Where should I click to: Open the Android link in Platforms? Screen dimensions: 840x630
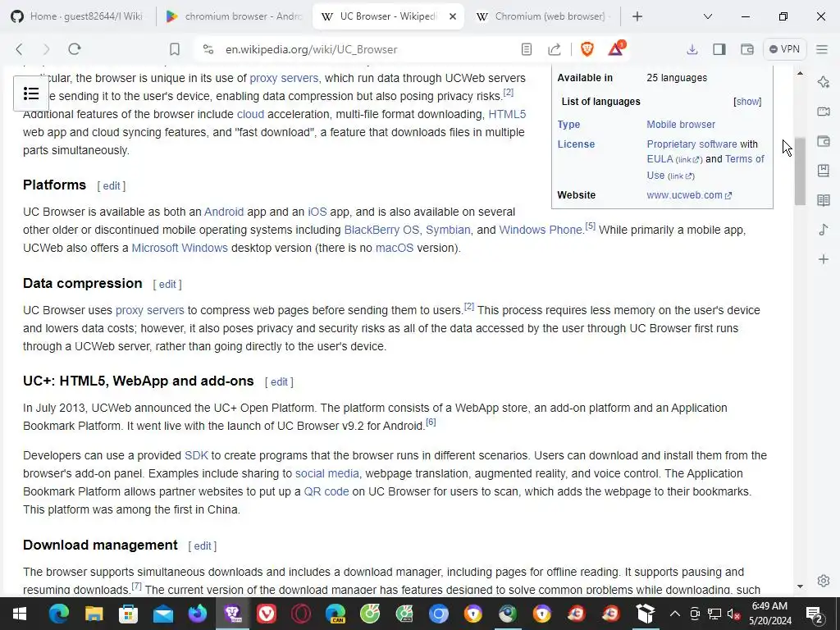(x=224, y=212)
